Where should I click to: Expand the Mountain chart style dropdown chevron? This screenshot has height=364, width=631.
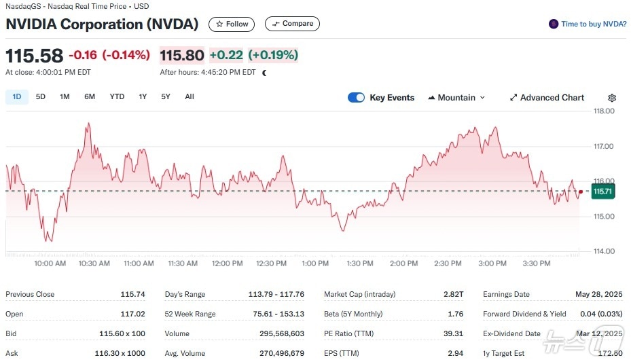[483, 98]
